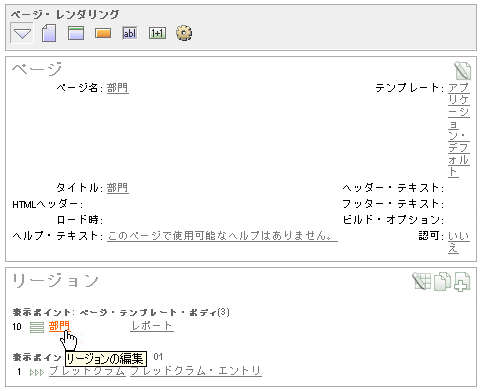Viewport: 480px width, 391px height.
Task: Click the green list icon beside region 10
Action: (37, 327)
